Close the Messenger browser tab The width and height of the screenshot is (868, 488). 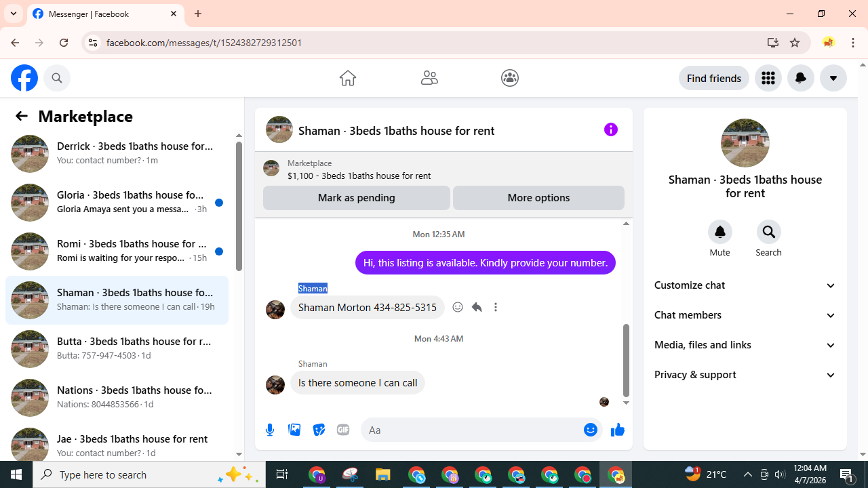pos(174,14)
